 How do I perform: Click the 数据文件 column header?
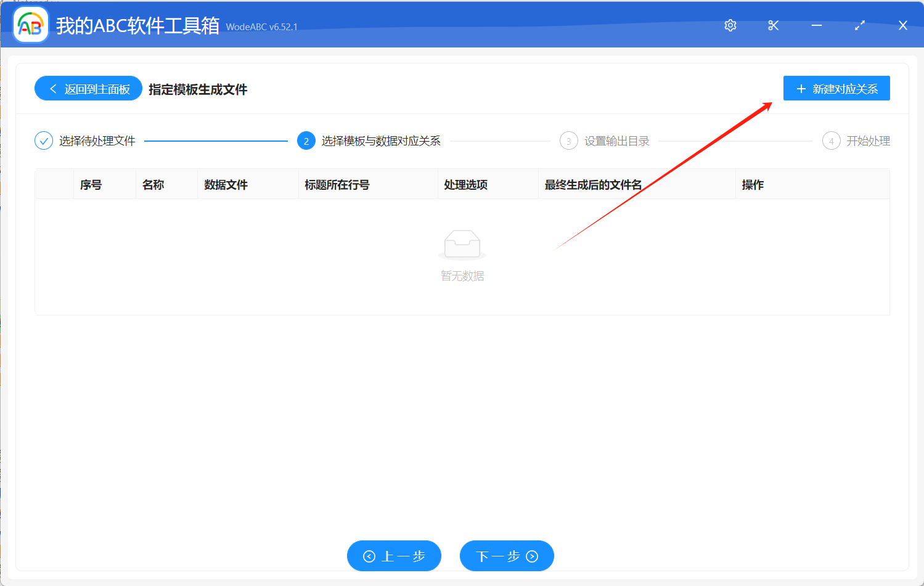[x=226, y=184]
